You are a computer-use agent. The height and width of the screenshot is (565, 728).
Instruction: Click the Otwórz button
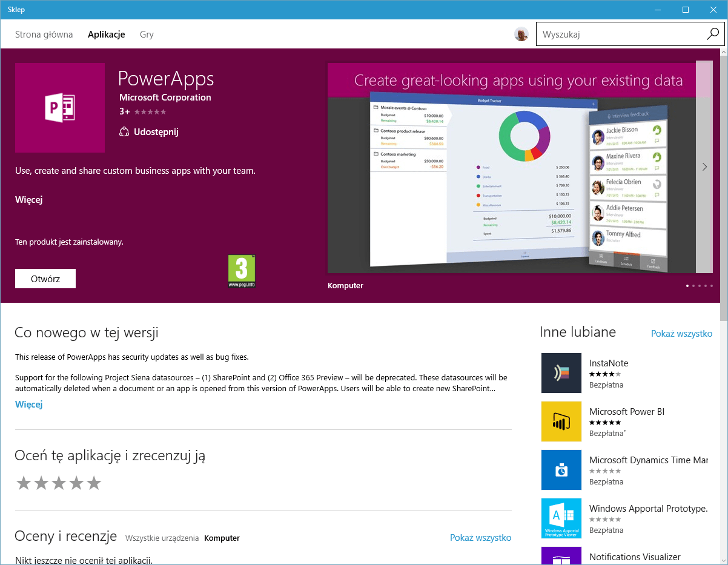[45, 279]
